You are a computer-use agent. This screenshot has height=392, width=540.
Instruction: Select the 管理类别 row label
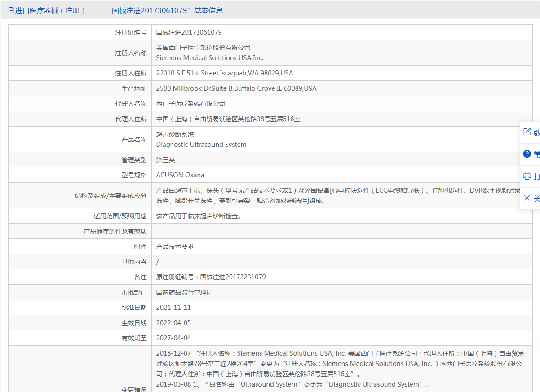click(134, 160)
